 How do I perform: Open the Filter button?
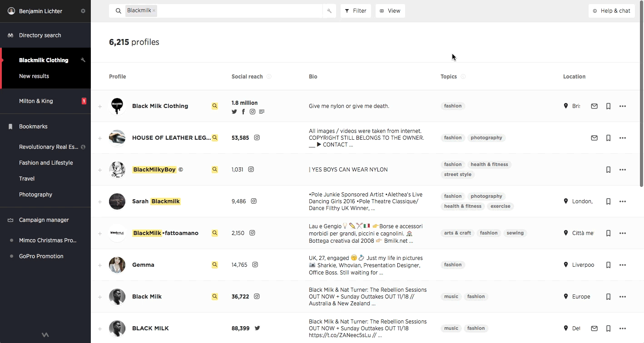click(356, 11)
